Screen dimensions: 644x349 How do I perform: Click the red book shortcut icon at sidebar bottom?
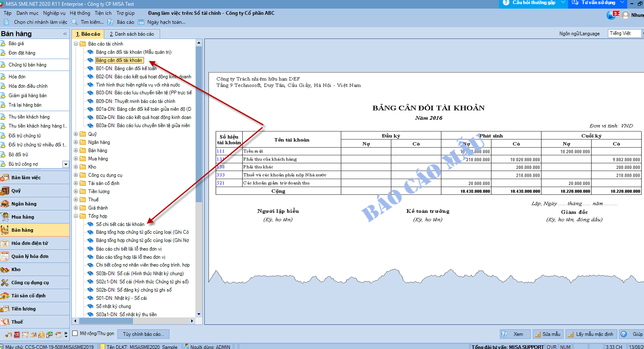point(17,335)
